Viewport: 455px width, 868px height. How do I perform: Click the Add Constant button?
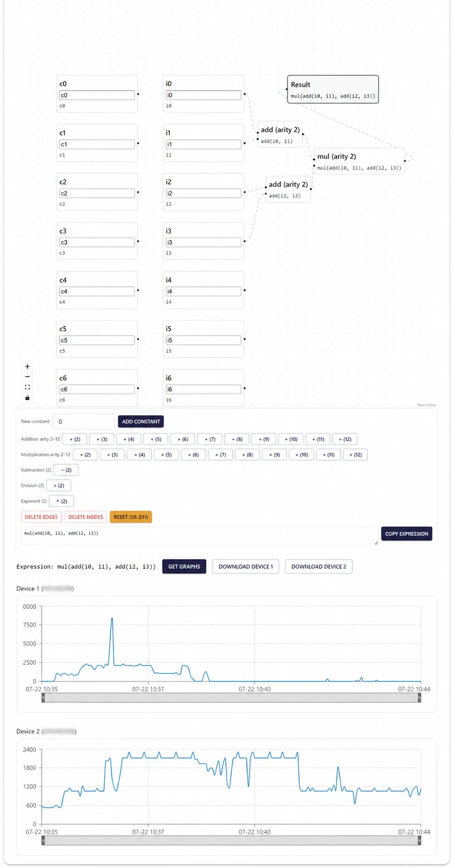coord(141,421)
